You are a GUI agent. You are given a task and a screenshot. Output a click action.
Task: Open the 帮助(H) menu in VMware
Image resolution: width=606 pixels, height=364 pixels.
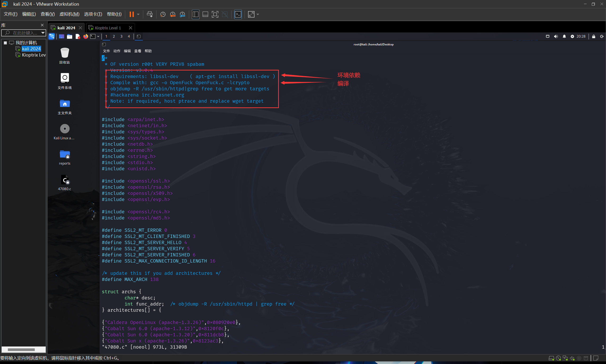point(114,14)
